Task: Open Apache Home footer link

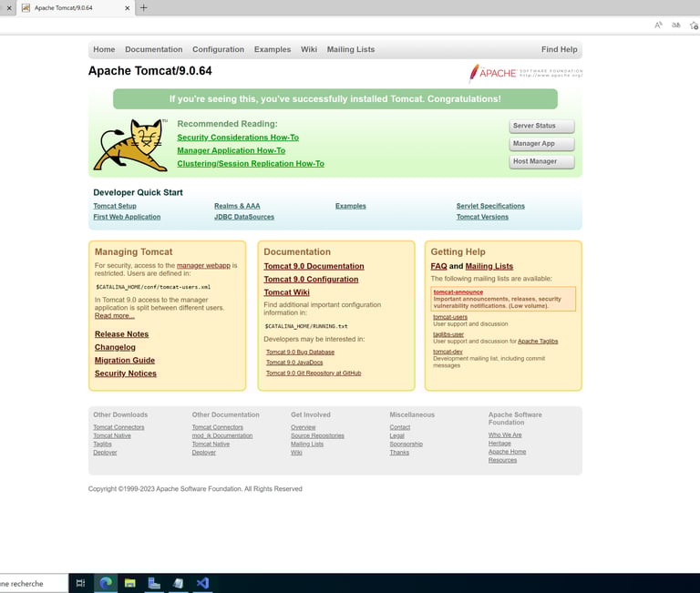Action: (507, 452)
